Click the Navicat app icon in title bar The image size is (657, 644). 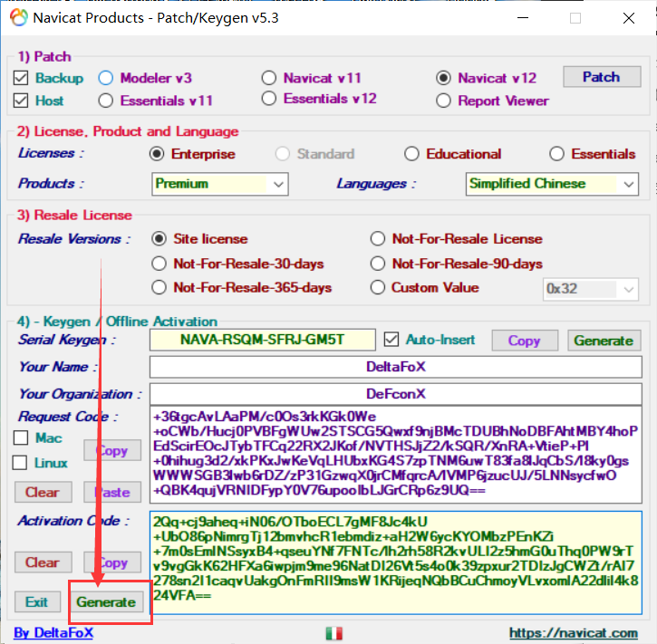(18, 18)
